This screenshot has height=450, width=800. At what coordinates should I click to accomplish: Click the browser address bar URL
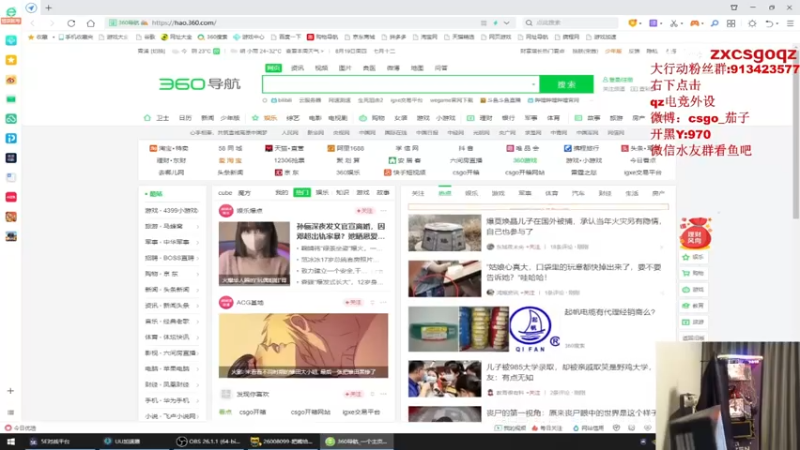click(184, 23)
